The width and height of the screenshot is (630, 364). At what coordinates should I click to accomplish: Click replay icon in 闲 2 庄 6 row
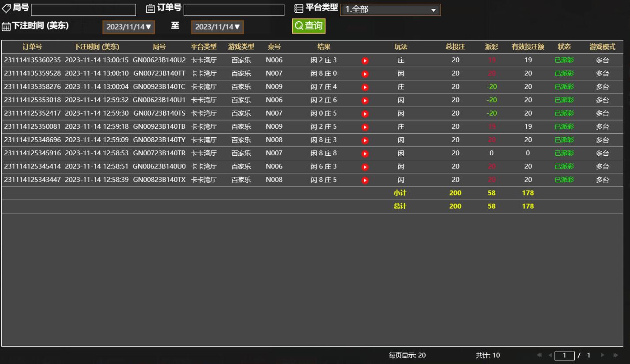pos(365,101)
